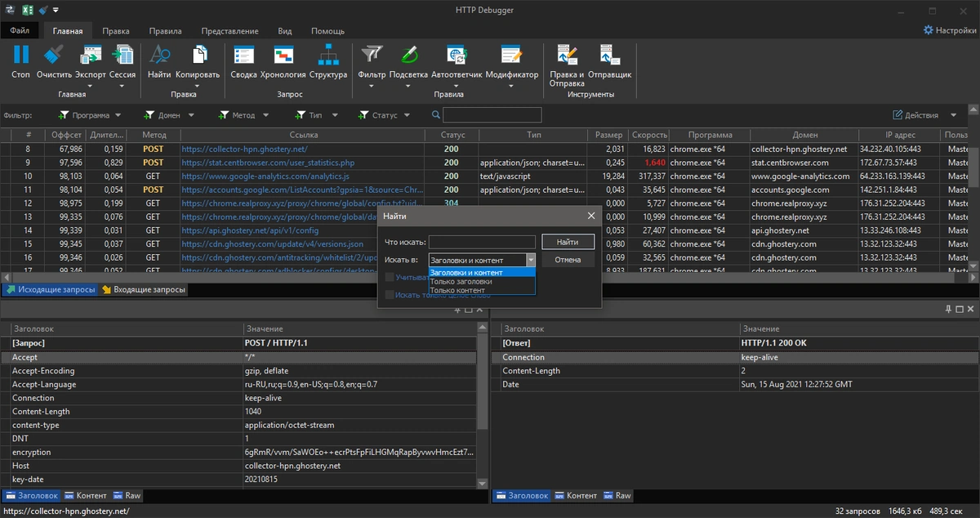Select Только заголовки in dropdown list
980x518 pixels.
[x=482, y=281]
